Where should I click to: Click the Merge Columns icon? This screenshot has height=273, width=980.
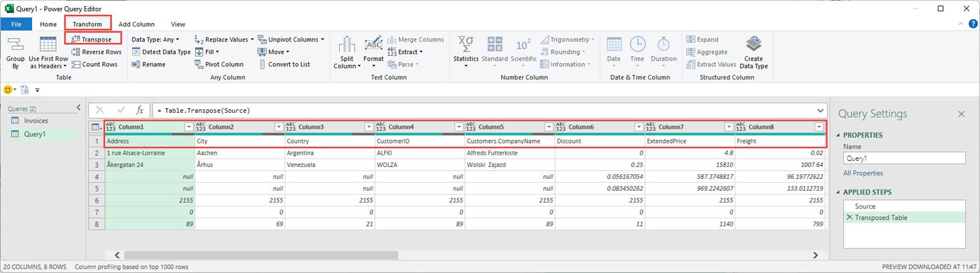click(392, 39)
